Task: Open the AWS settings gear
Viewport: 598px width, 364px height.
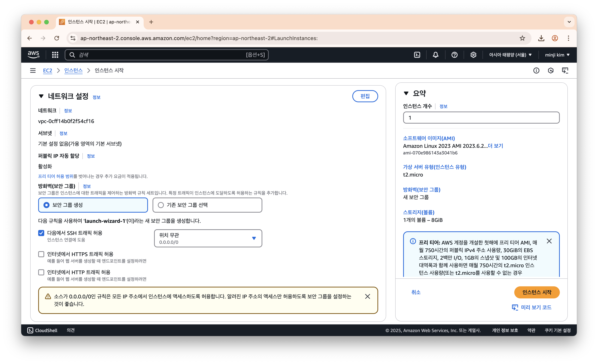Action: [x=473, y=55]
